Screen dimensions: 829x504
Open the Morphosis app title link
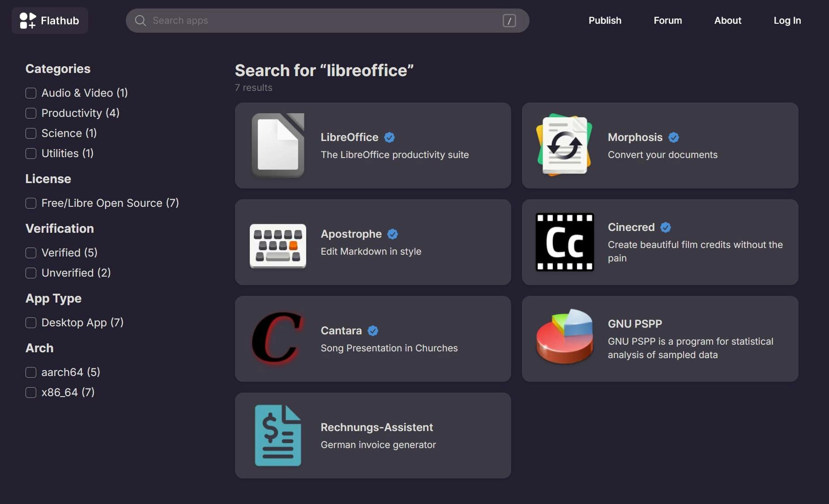[635, 137]
